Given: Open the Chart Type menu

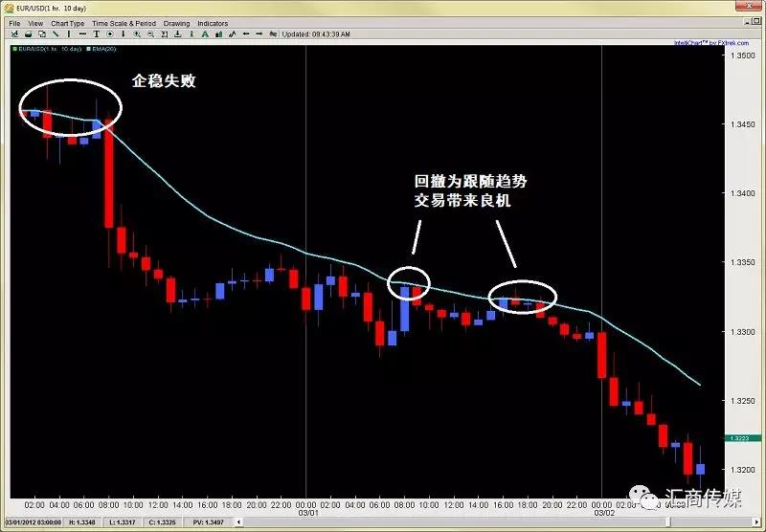Looking at the screenshot, I should [x=67, y=23].
